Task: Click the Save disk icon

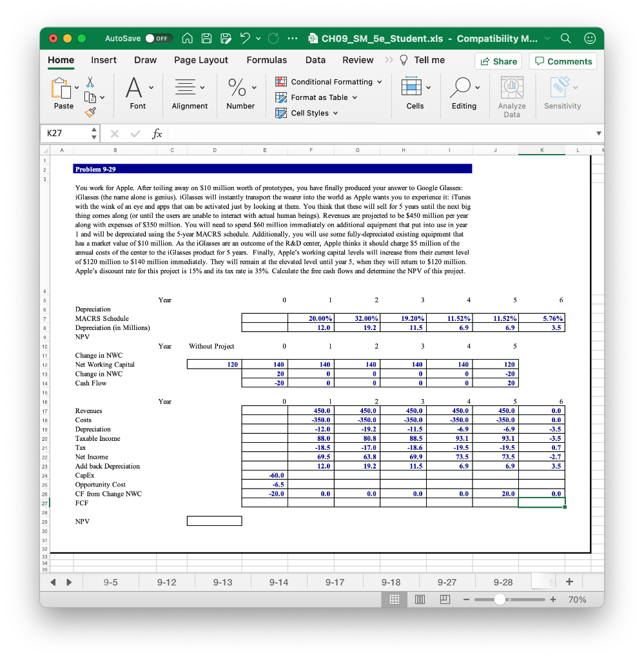Action: point(206,38)
